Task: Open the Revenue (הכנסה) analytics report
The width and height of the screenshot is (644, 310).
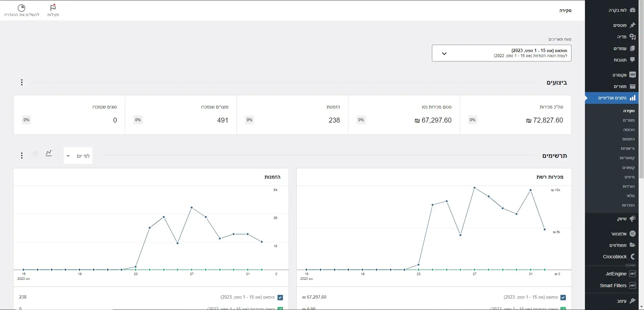Action: pos(629,130)
